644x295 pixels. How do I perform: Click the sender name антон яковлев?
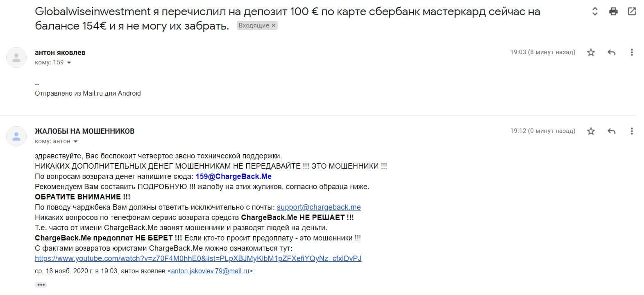[x=60, y=53]
